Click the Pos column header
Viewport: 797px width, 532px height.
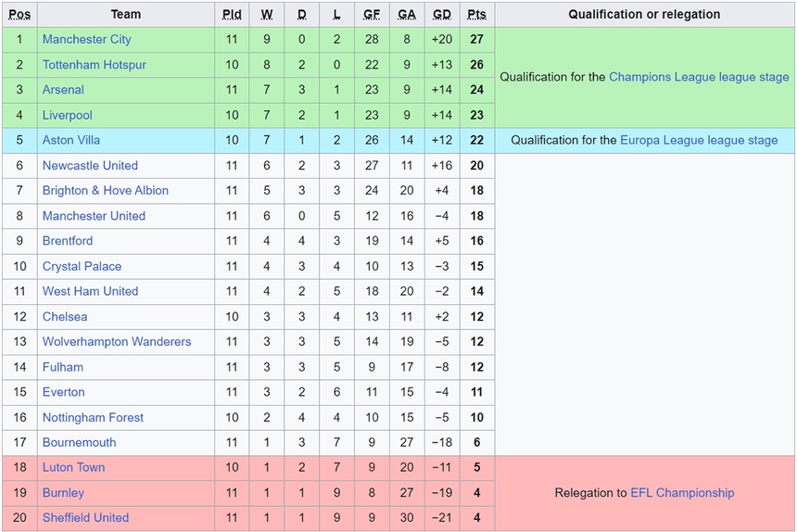[19, 14]
